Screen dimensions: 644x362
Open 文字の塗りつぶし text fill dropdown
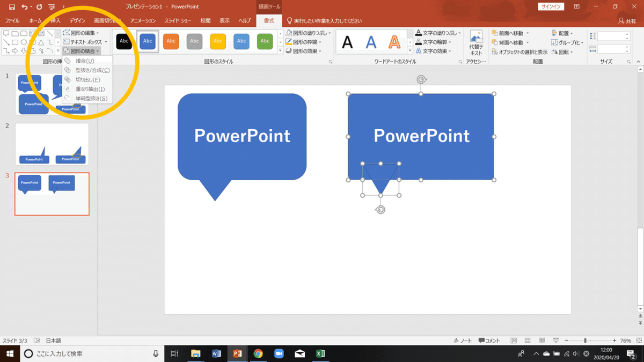click(x=437, y=33)
